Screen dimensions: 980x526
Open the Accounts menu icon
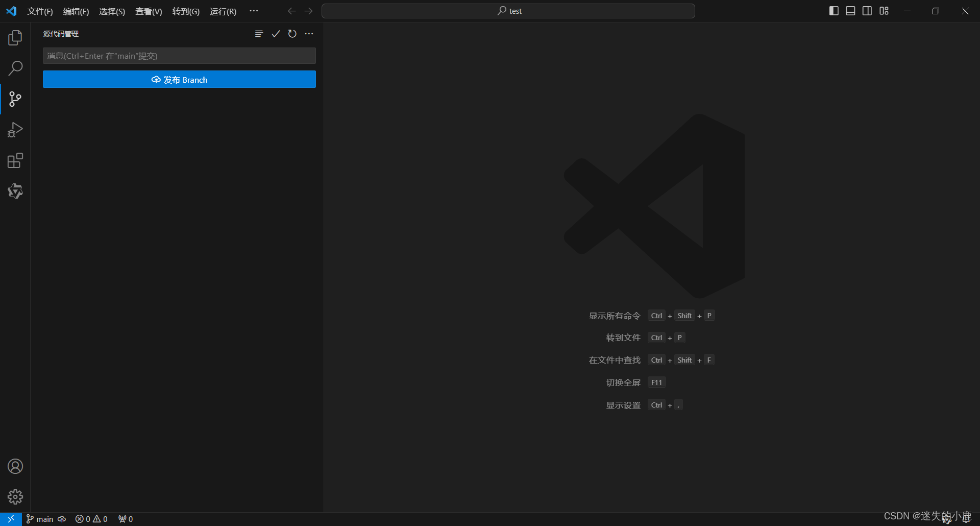point(15,466)
